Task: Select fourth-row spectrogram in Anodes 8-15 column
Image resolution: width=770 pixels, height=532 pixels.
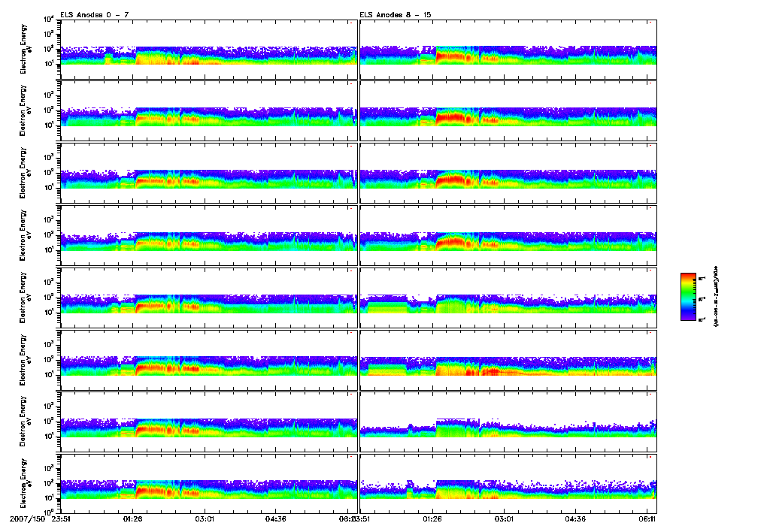Action: click(508, 236)
